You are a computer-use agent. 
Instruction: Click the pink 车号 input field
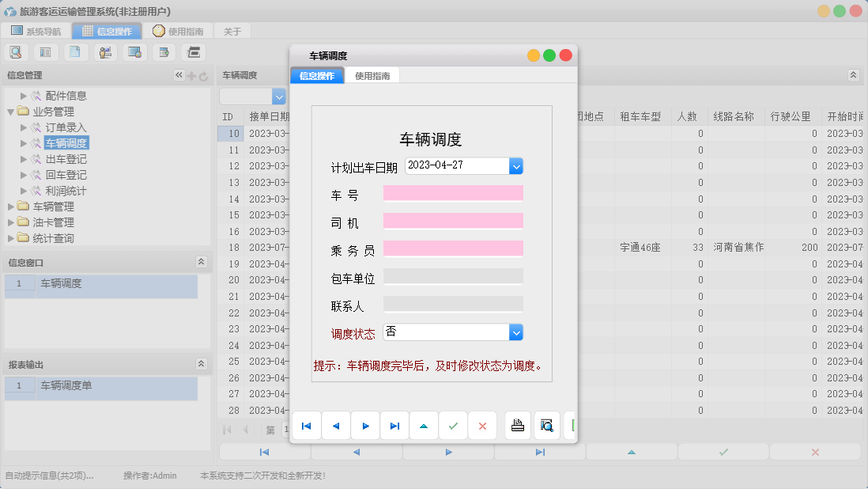[x=453, y=193]
